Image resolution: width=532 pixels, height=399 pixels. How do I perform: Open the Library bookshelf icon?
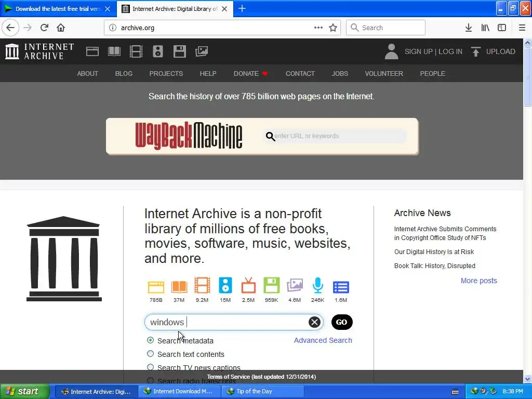pos(485,28)
